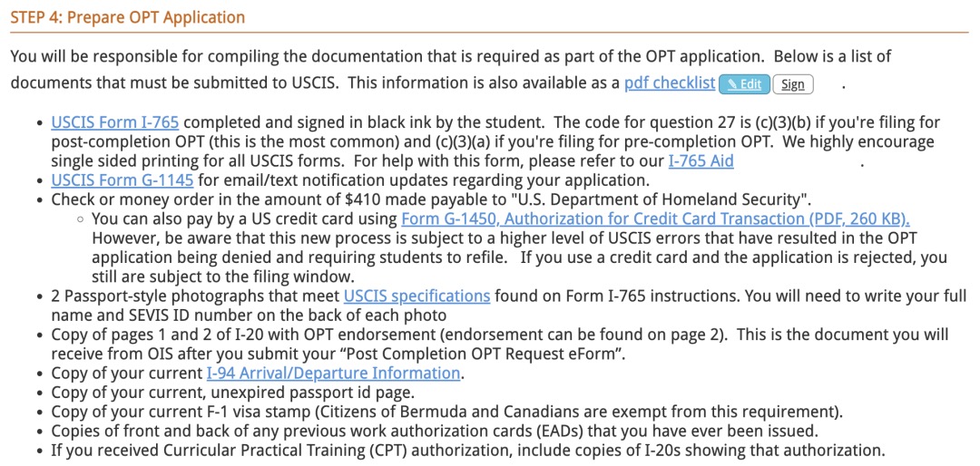This screenshot has height=466, width=980.
Task: Open I-94 Arrival/Departure Information link
Action: pos(333,374)
